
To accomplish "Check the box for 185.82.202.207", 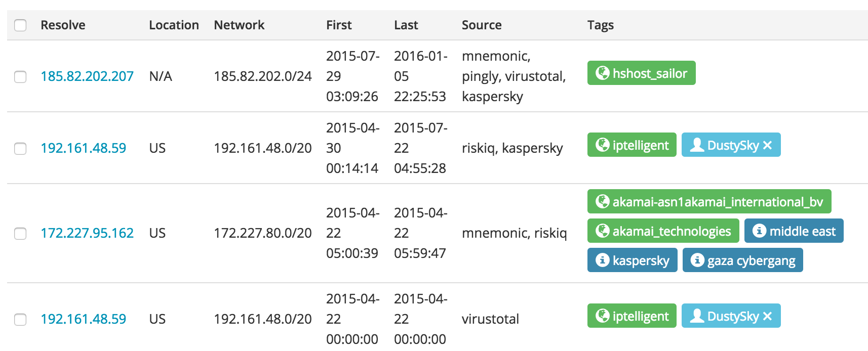I will click(20, 77).
